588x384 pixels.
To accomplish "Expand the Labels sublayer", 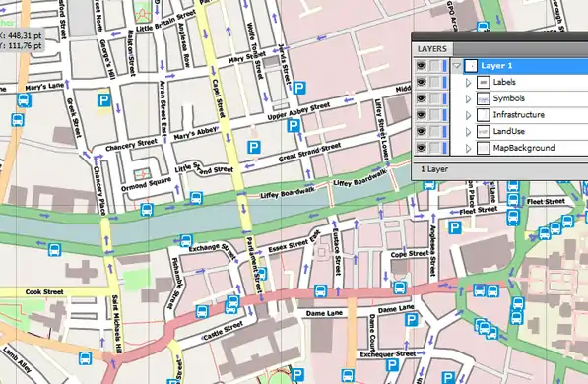I will [x=469, y=82].
